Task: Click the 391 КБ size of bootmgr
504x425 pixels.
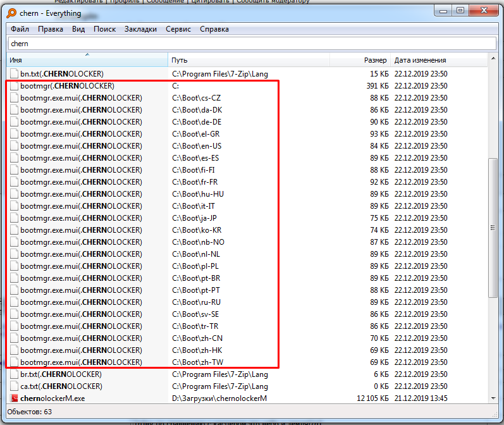Action: coord(378,86)
